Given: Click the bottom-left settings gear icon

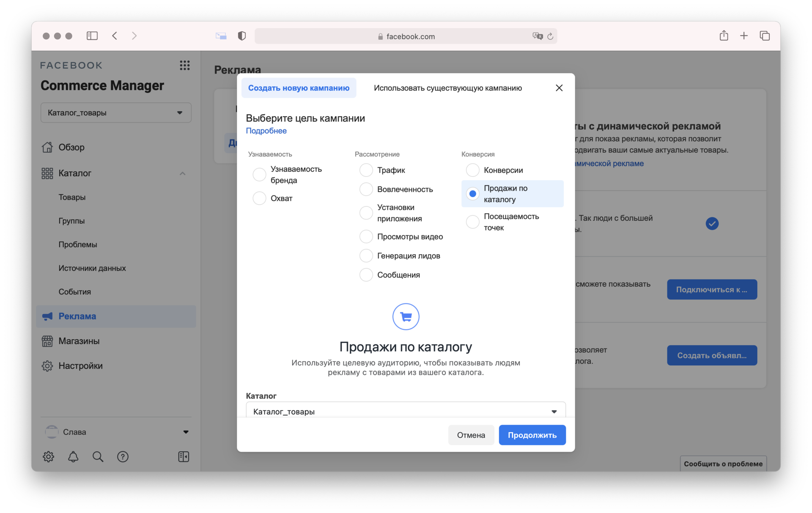Looking at the screenshot, I should pyautogui.click(x=48, y=457).
